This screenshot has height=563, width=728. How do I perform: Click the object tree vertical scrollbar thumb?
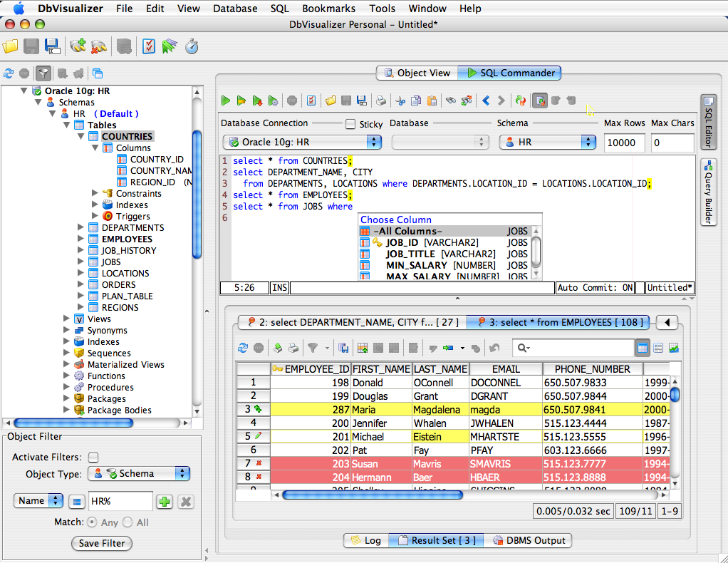[197, 194]
